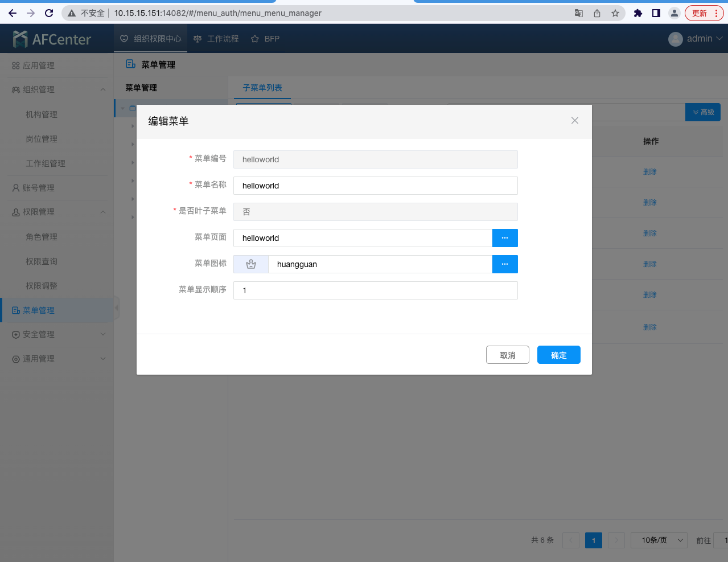Click the browser share icon in address bar
The image size is (728, 562).
(x=597, y=13)
